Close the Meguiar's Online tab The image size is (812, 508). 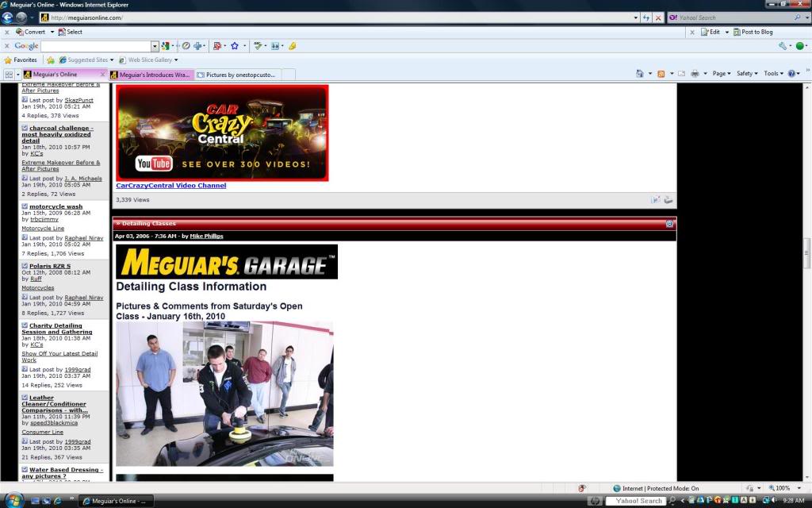(x=102, y=75)
